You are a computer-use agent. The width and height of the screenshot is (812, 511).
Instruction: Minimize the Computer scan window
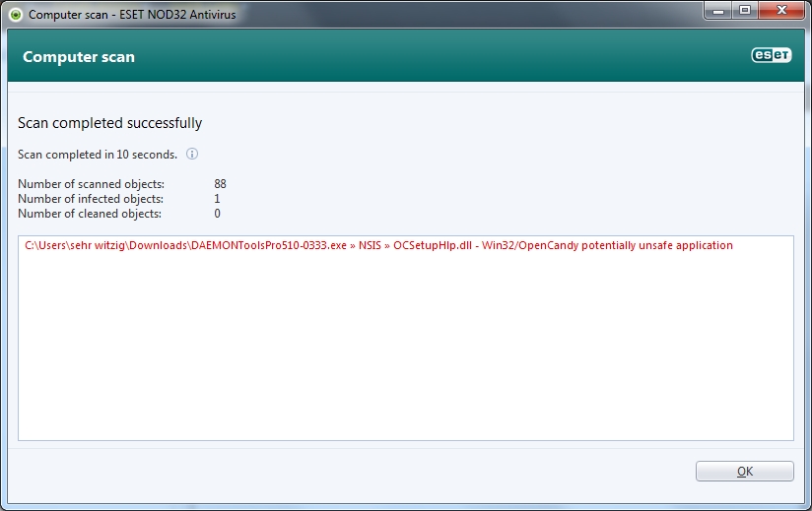(x=716, y=11)
